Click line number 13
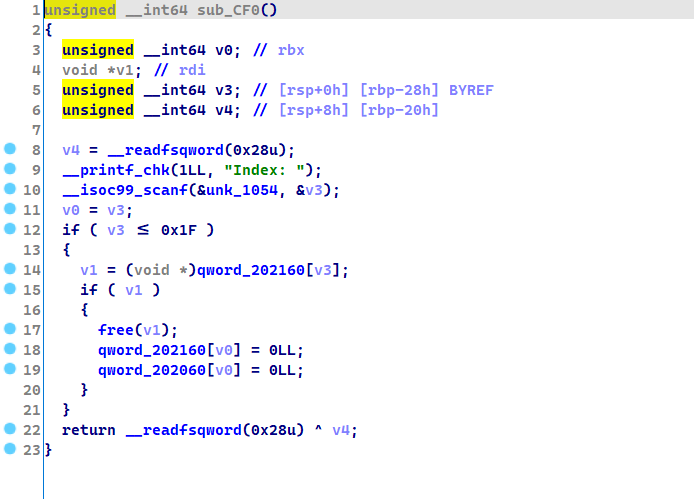694x499 pixels. pyautogui.click(x=32, y=250)
